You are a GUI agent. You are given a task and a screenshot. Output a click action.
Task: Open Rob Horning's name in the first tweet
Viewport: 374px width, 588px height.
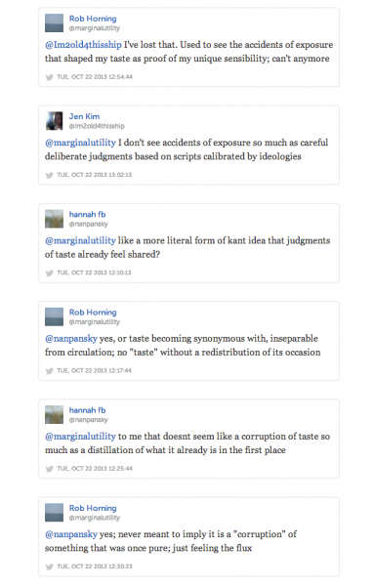93,19
